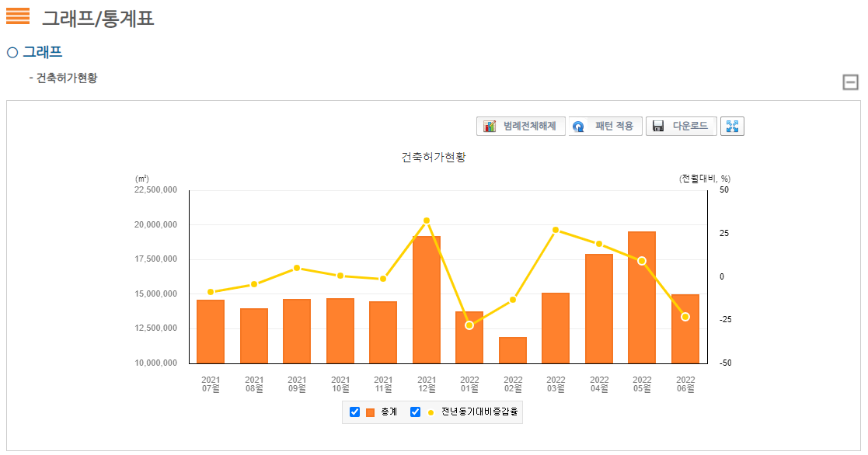This screenshot has height=455, width=868.
Task: Click the 2021 11월 orange bar
Action: tap(383, 332)
